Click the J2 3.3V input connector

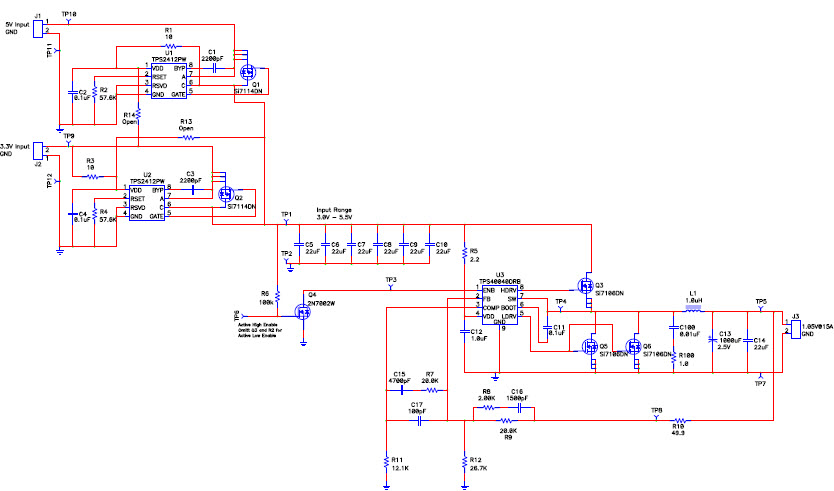38,150
